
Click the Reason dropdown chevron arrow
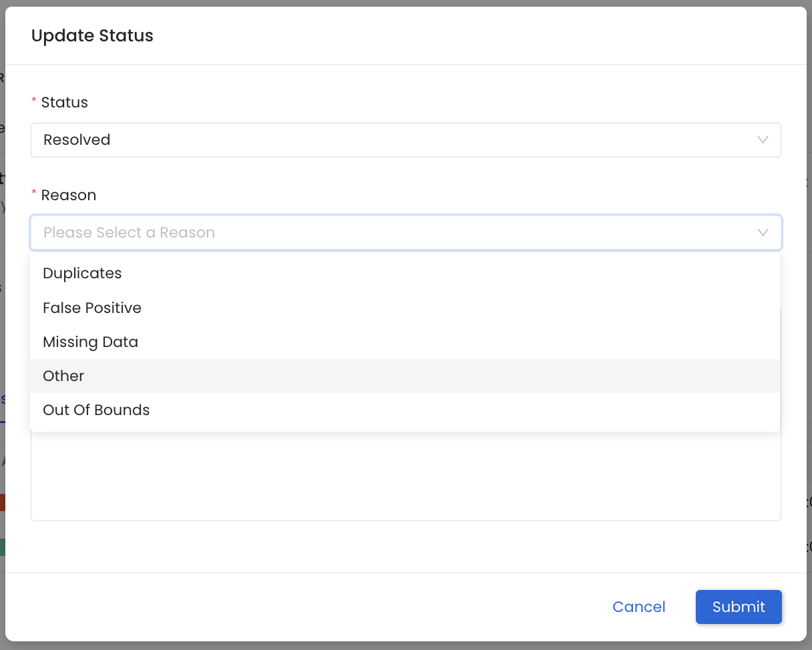point(763,233)
